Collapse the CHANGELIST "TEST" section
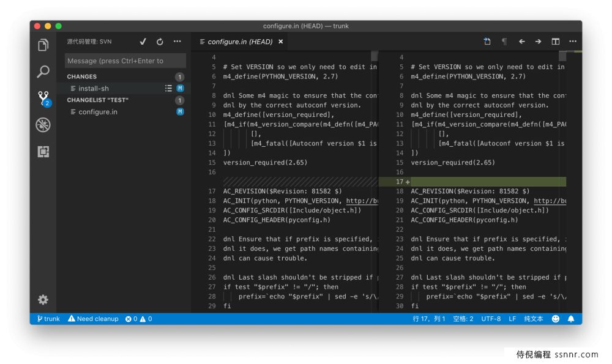 coord(97,100)
